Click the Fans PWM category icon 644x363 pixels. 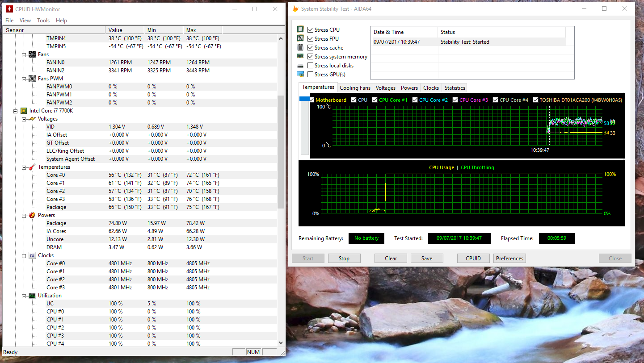pos(32,79)
